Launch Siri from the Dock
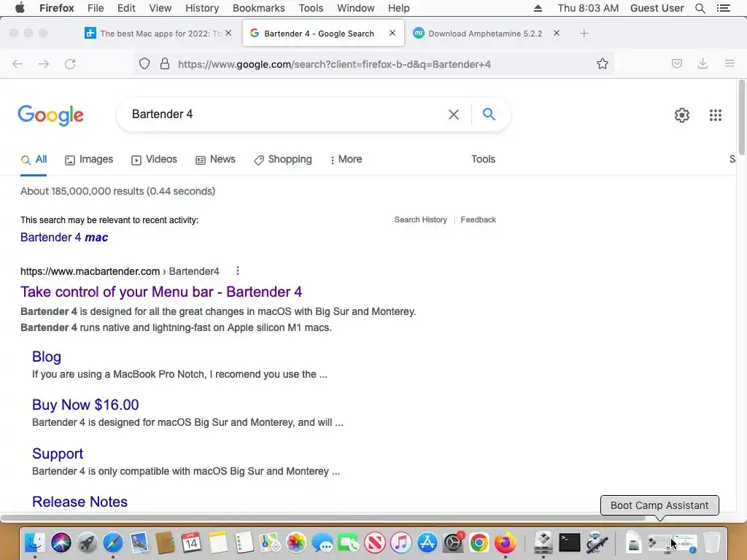The image size is (747, 560). [x=61, y=542]
